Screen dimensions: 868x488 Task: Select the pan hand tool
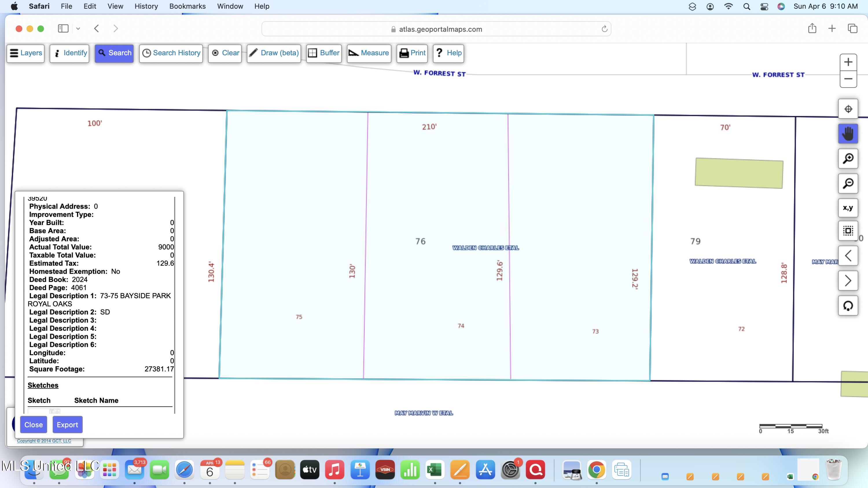(x=848, y=134)
